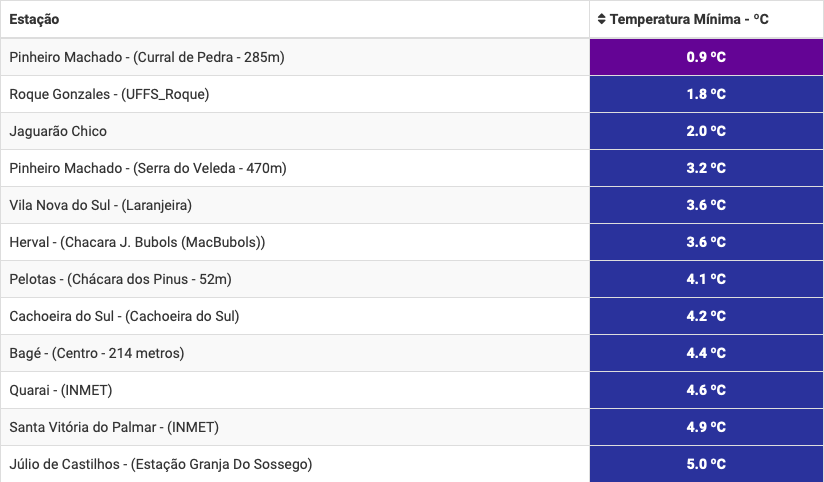Click sort arrows icon in Temperatura Mínima header
This screenshot has height=482, width=824.
pyautogui.click(x=601, y=19)
